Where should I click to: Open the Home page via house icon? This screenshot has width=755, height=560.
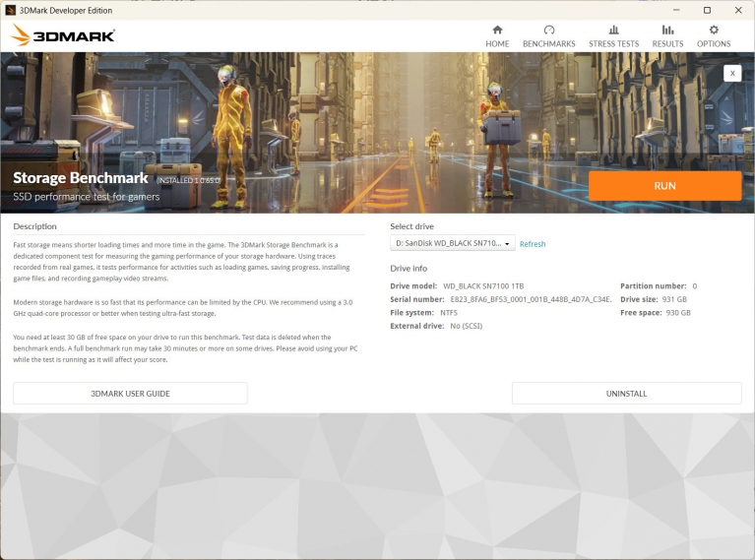(497, 30)
